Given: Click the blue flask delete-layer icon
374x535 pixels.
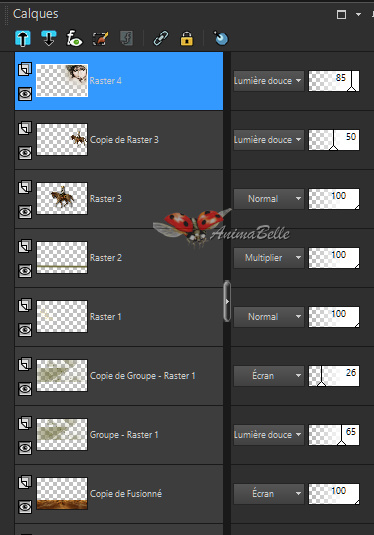Looking at the screenshot, I should pyautogui.click(x=221, y=38).
